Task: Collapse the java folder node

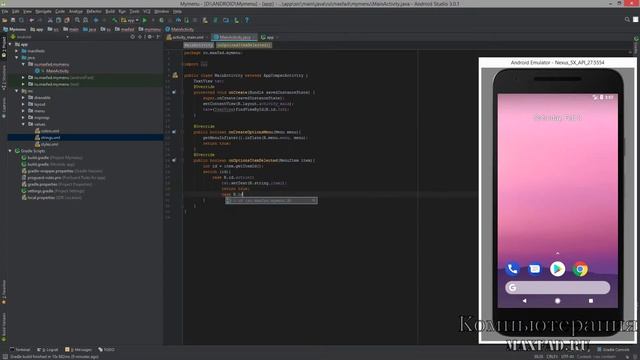Action: [x=17, y=58]
